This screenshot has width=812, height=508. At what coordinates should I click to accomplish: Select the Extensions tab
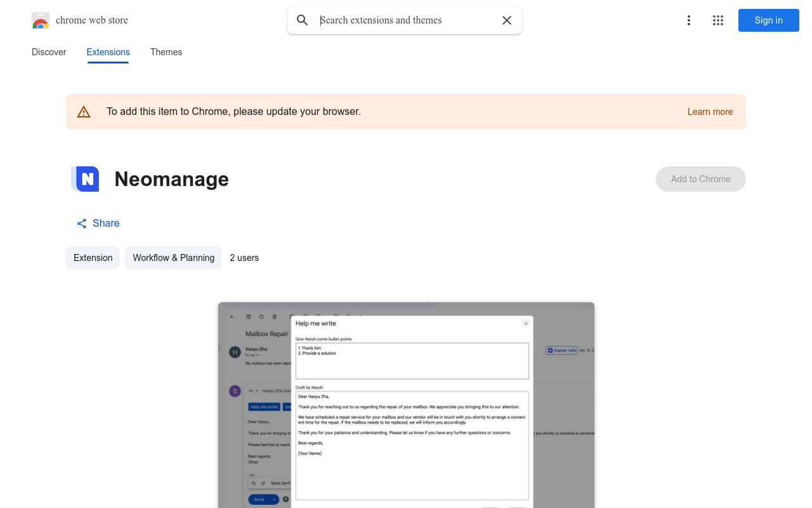(108, 52)
